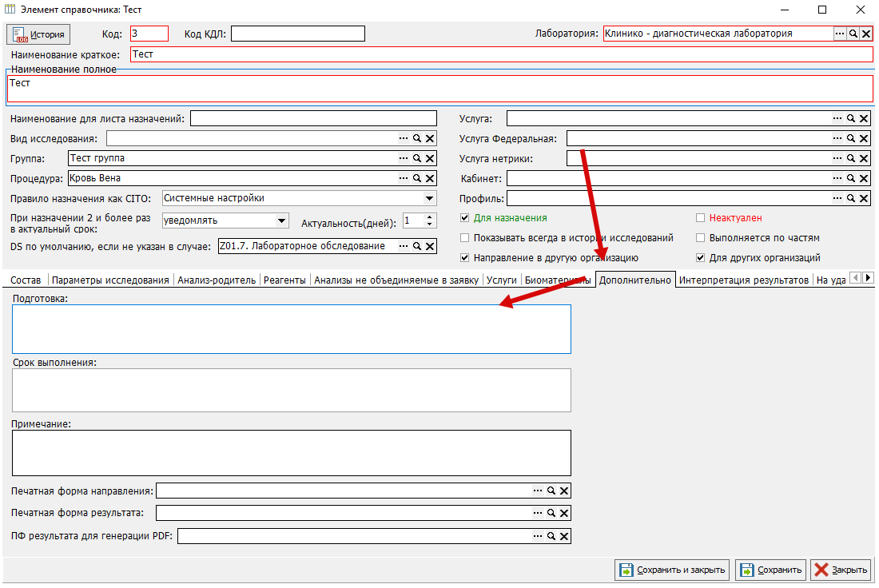Image resolution: width=879 pixels, height=588 pixels.
Task: Click the Сохранить и закрыть button
Action: coord(672,570)
